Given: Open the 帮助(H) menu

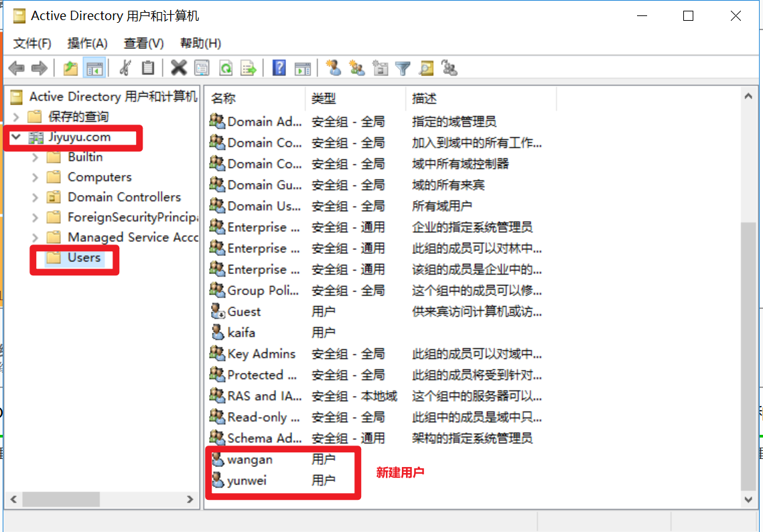Looking at the screenshot, I should point(200,44).
